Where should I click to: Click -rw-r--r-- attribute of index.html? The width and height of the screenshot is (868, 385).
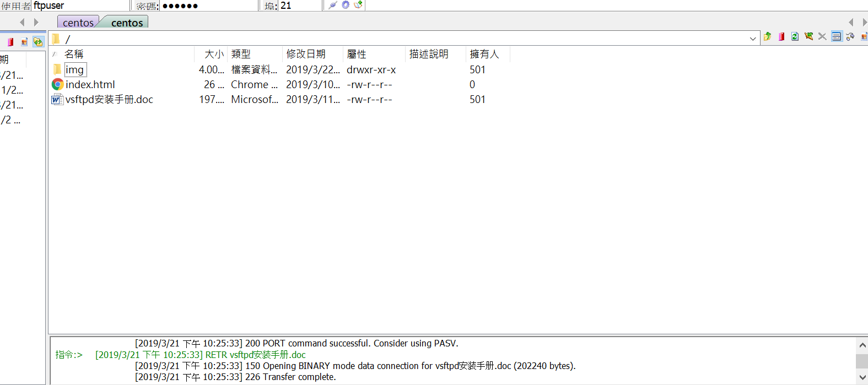[369, 84]
